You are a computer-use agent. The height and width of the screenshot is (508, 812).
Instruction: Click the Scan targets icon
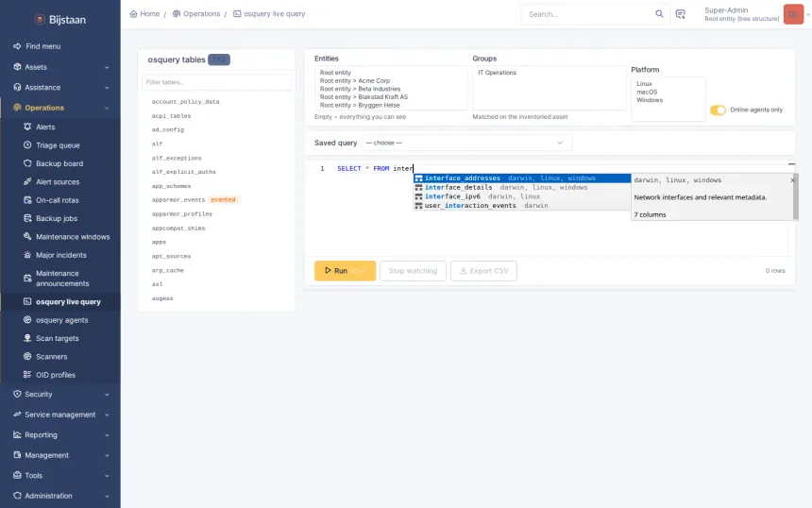(27, 338)
